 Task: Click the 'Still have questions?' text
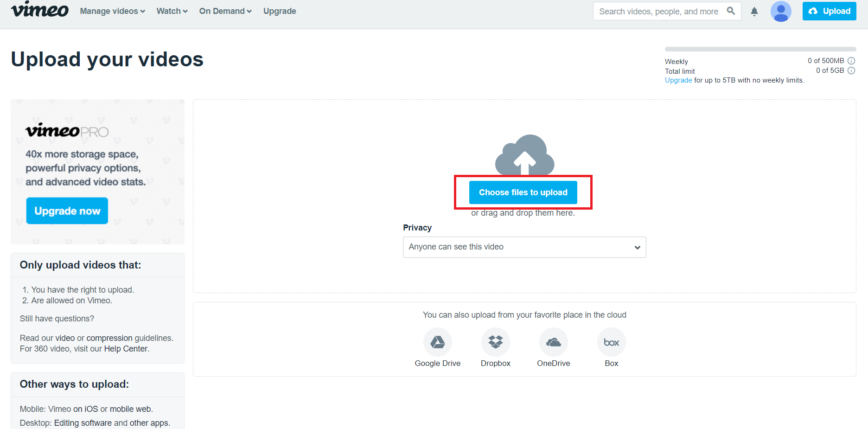click(57, 319)
